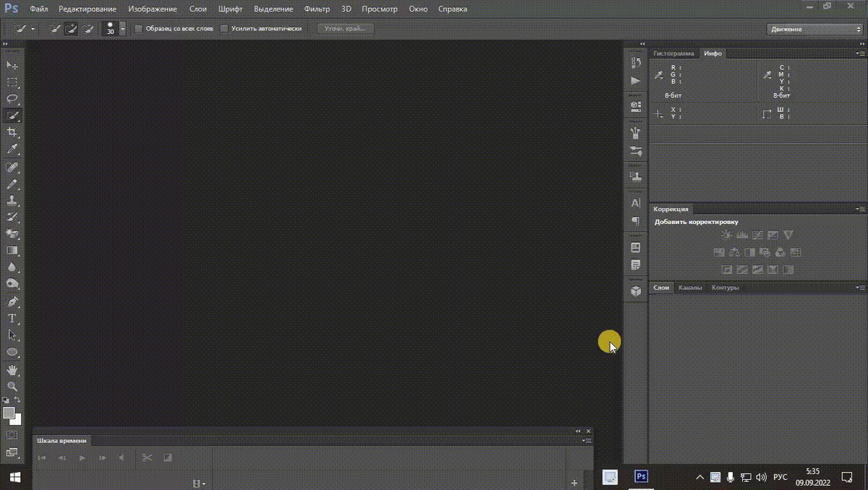Enable 'Образец со всех слоев' checkbox
The image size is (868, 490).
click(x=139, y=29)
